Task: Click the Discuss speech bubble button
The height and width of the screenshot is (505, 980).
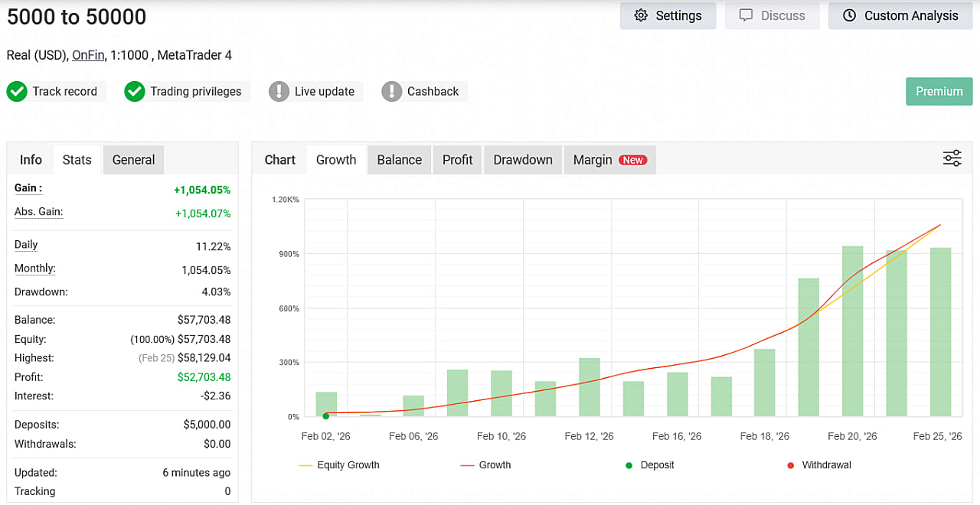Action: pyautogui.click(x=772, y=16)
